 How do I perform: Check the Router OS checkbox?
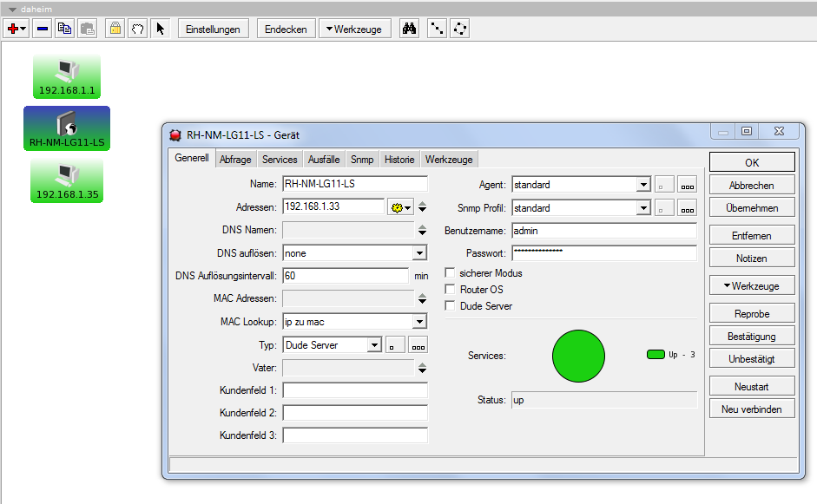click(450, 290)
